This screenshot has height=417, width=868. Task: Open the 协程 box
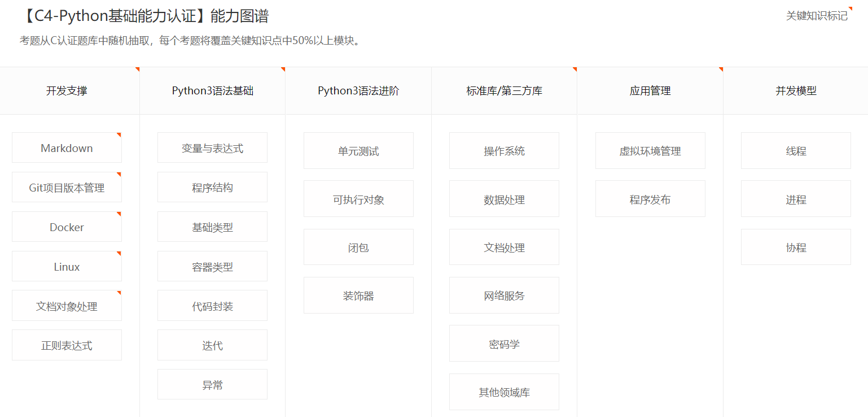pos(796,247)
